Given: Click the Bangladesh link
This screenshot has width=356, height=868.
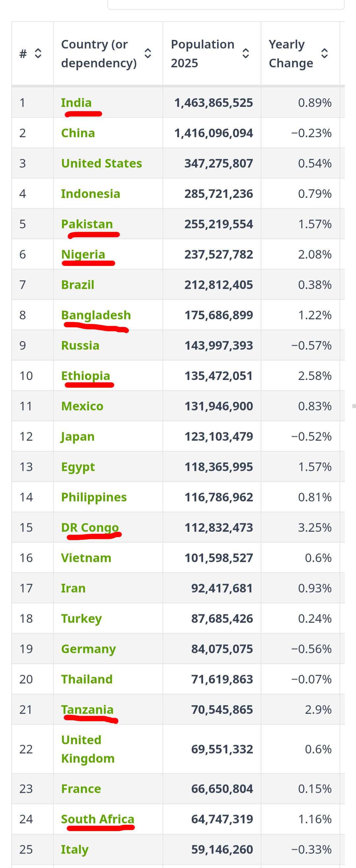Looking at the screenshot, I should click(x=96, y=315).
